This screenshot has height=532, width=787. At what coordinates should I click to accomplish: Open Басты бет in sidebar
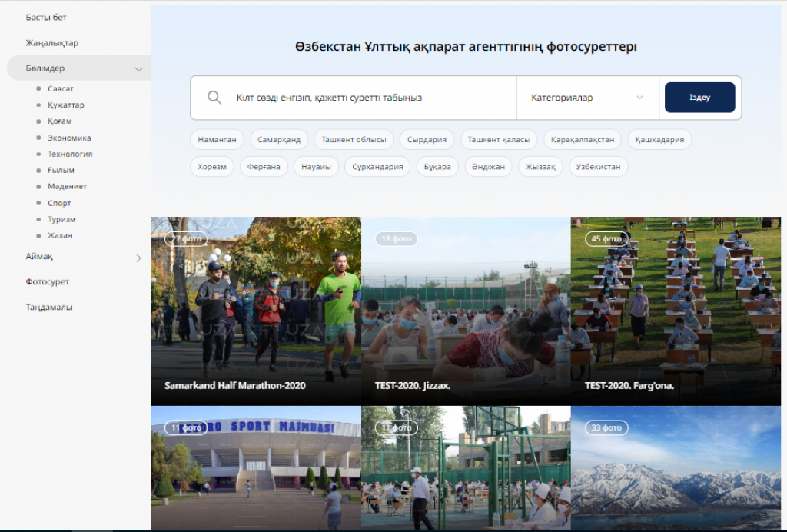[46, 17]
